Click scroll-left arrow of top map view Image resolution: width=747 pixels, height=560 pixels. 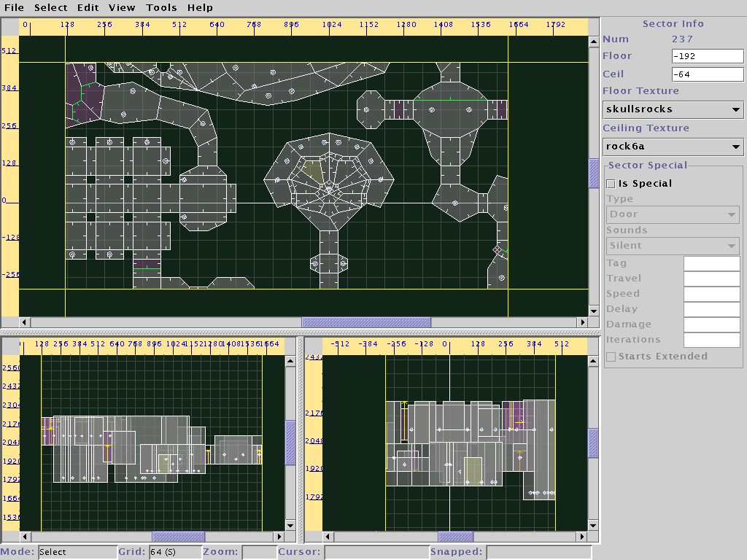tap(25, 322)
